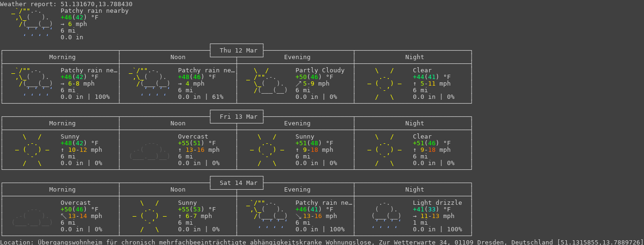Select Saturday noon's sunny icon
Viewport: 644px width, 245px height.
tap(150, 216)
